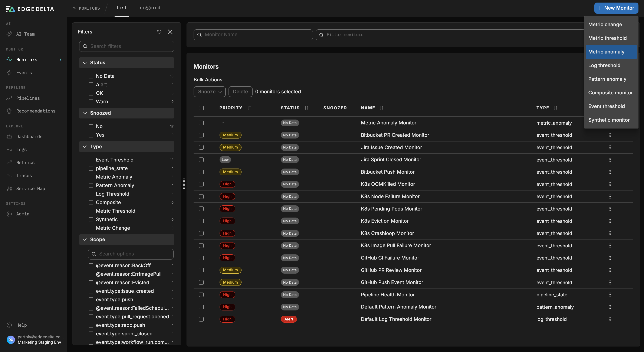Image resolution: width=644 pixels, height=352 pixels.
Task: Sort by Name column arrows
Action: [381, 108]
